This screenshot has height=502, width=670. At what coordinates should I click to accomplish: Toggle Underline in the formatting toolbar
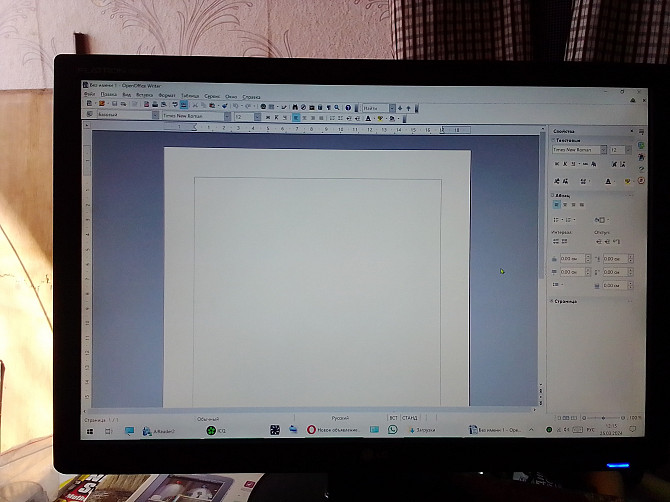click(285, 117)
